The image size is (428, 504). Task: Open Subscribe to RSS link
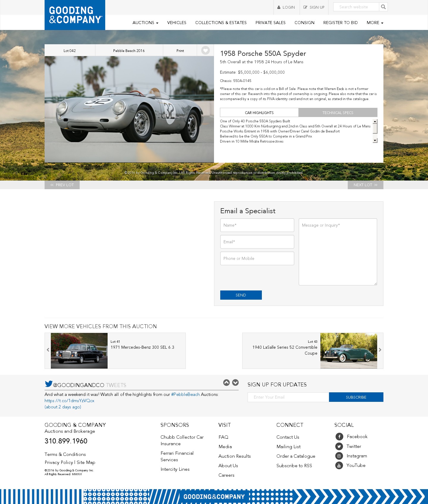294,466
